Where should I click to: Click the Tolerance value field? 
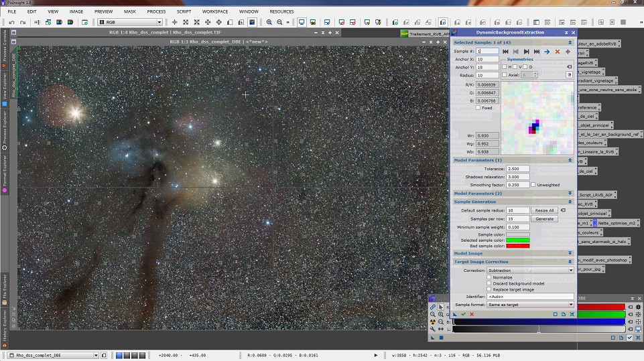[x=518, y=169]
